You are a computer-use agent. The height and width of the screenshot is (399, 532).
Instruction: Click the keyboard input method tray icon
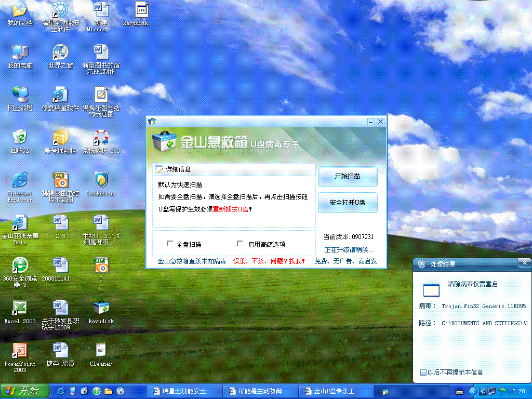(459, 392)
